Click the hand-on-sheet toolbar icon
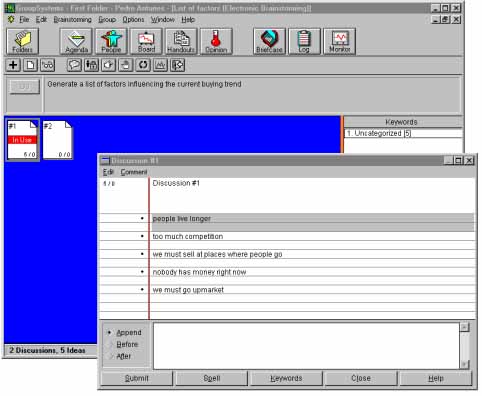 point(126,65)
